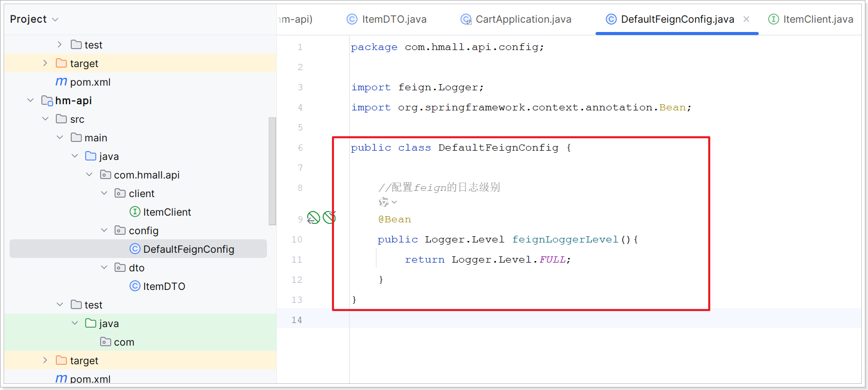Click the second bean gutter icon at line 9
Image resolution: width=868 pixels, height=390 pixels.
point(329,218)
